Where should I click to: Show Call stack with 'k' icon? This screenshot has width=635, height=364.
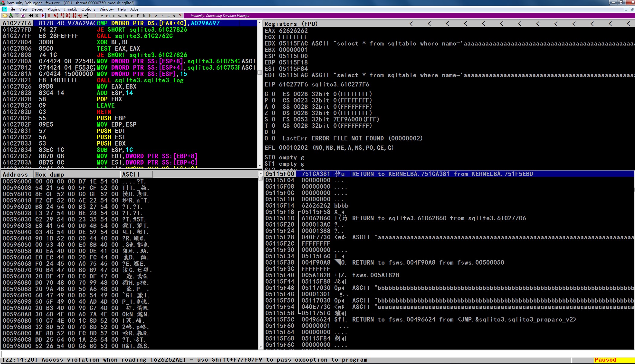[144, 16]
